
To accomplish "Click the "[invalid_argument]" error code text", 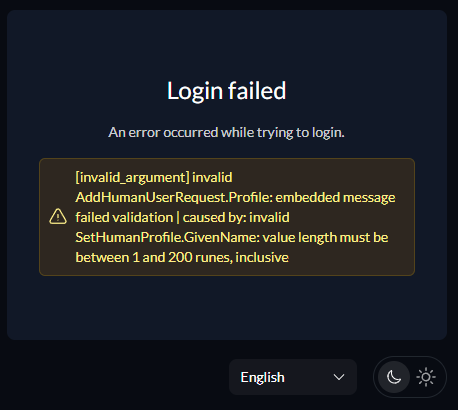I will pyautogui.click(x=132, y=177).
